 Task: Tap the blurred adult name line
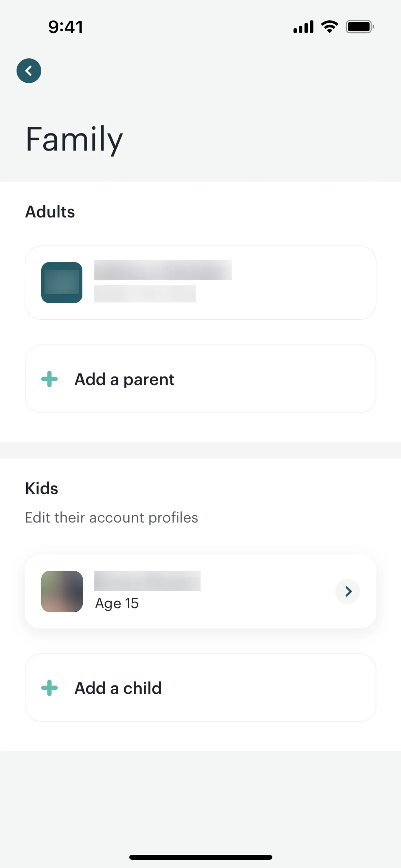tap(163, 270)
